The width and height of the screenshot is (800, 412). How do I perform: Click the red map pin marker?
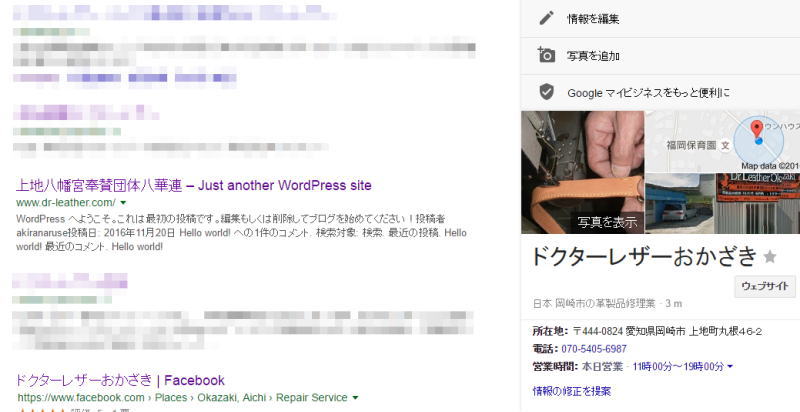pos(757,128)
